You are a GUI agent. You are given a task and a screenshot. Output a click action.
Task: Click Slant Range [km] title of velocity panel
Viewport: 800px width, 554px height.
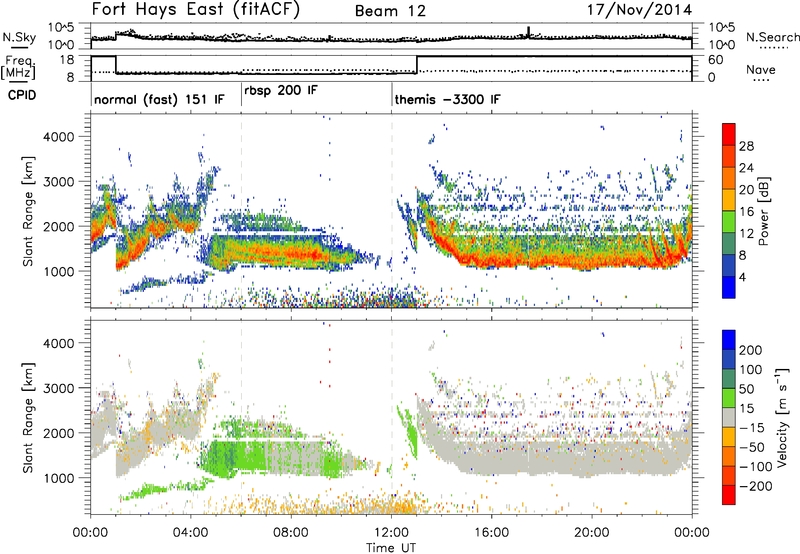[x=28, y=418]
